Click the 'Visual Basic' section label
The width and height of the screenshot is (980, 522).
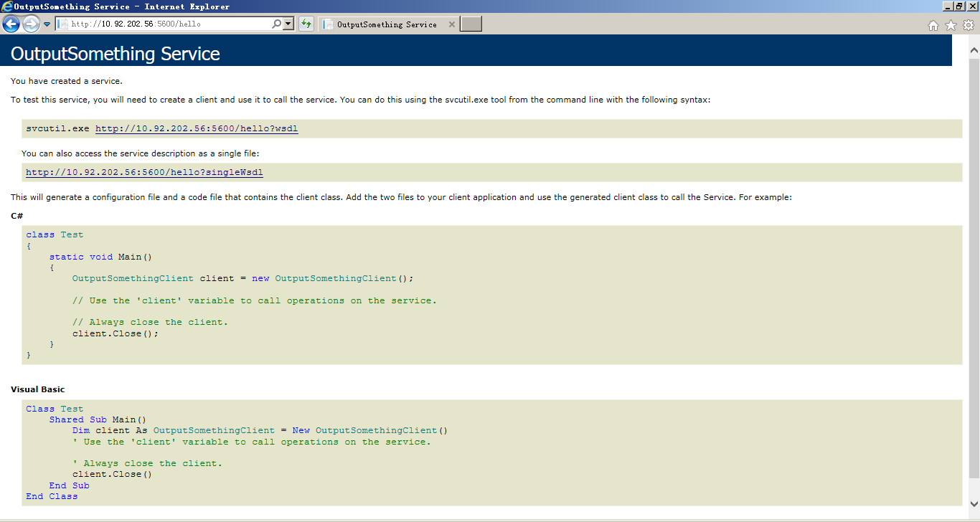pyautogui.click(x=38, y=389)
